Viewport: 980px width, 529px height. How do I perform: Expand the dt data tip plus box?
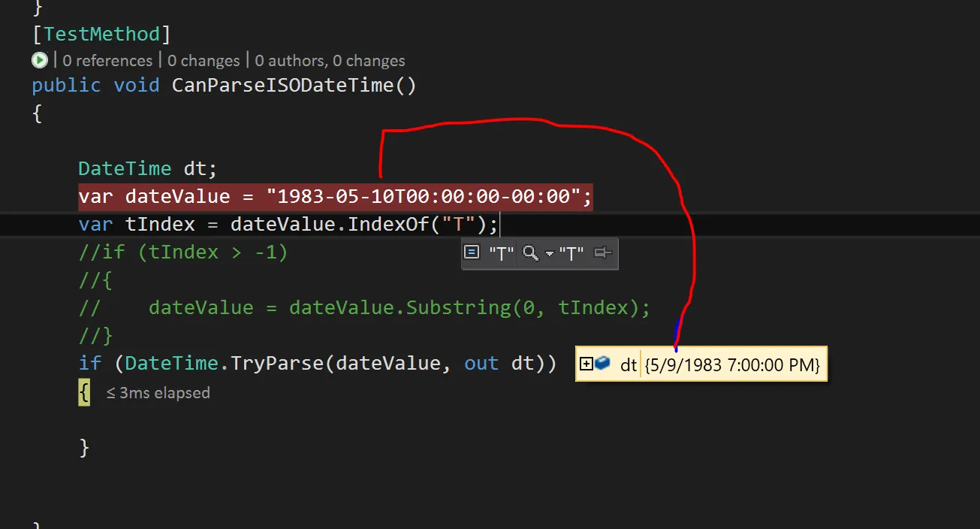click(586, 364)
